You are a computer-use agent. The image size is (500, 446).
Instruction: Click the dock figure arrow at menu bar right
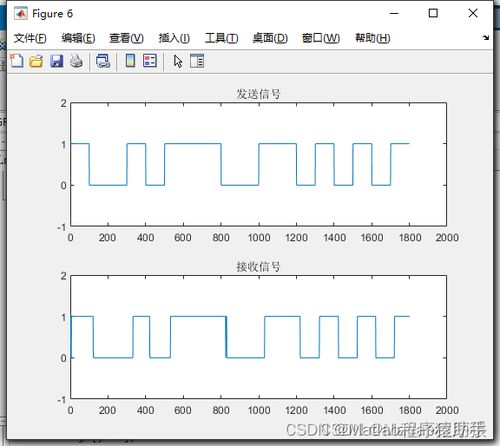[486, 38]
